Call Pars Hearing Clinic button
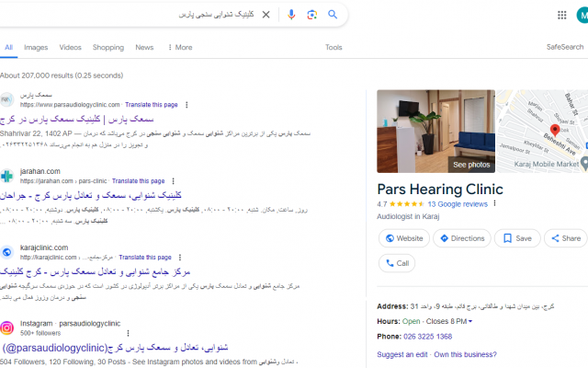The image size is (588, 368). (x=397, y=263)
